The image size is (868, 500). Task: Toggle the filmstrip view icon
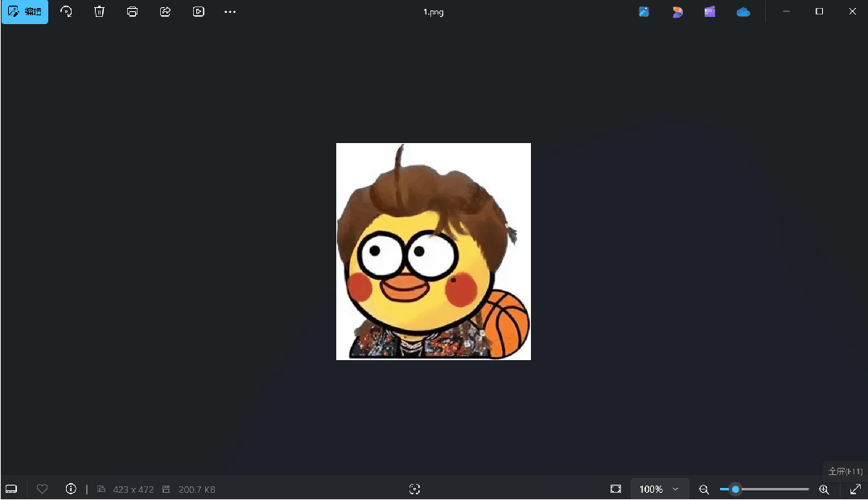pyautogui.click(x=11, y=489)
